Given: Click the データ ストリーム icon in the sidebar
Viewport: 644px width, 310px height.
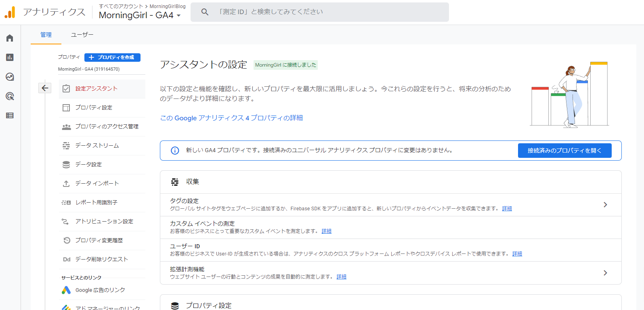Looking at the screenshot, I should [66, 146].
